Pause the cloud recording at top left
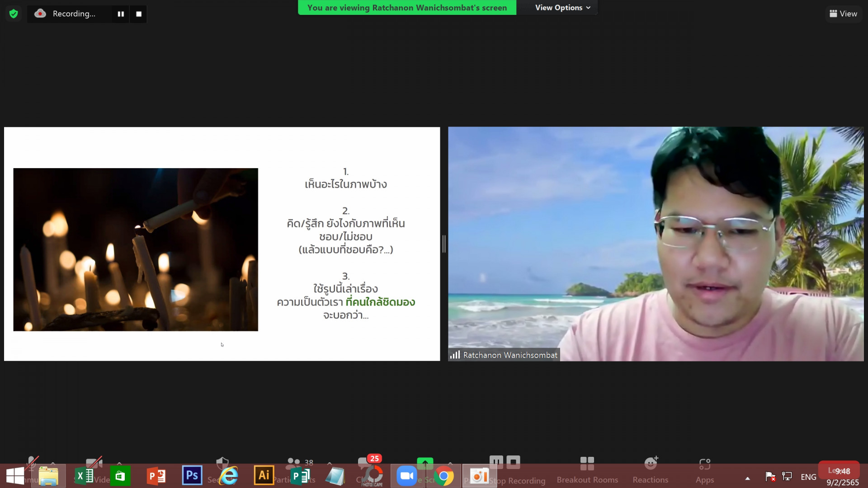This screenshot has width=868, height=488. coord(121,14)
